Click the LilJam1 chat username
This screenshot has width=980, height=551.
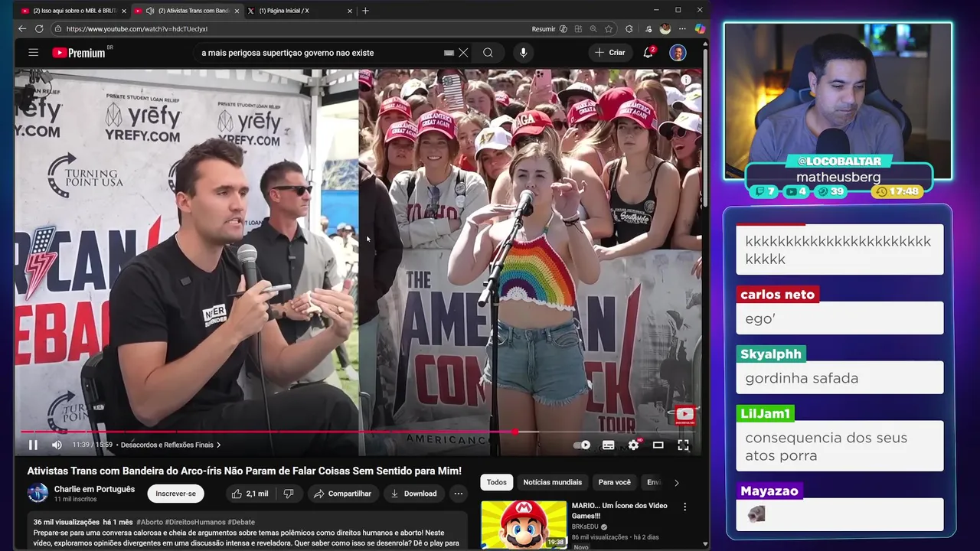tap(765, 414)
